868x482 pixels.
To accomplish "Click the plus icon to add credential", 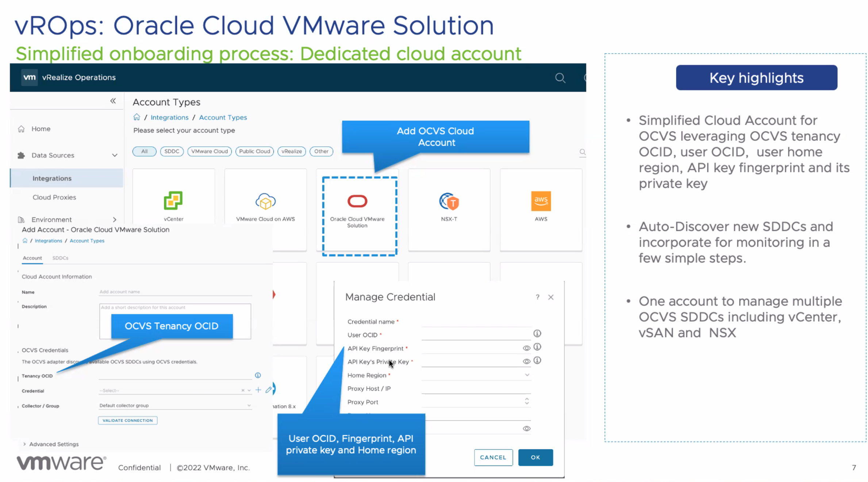I will point(258,390).
